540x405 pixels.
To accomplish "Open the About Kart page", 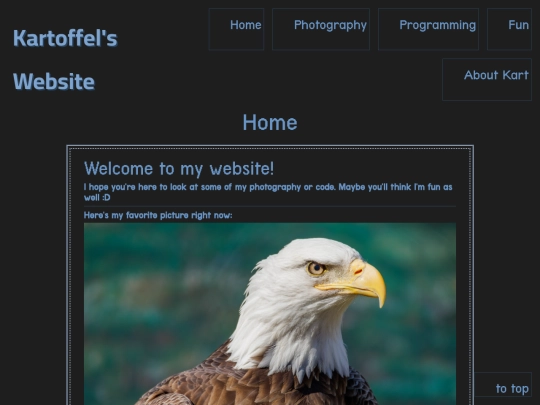I will [487, 80].
